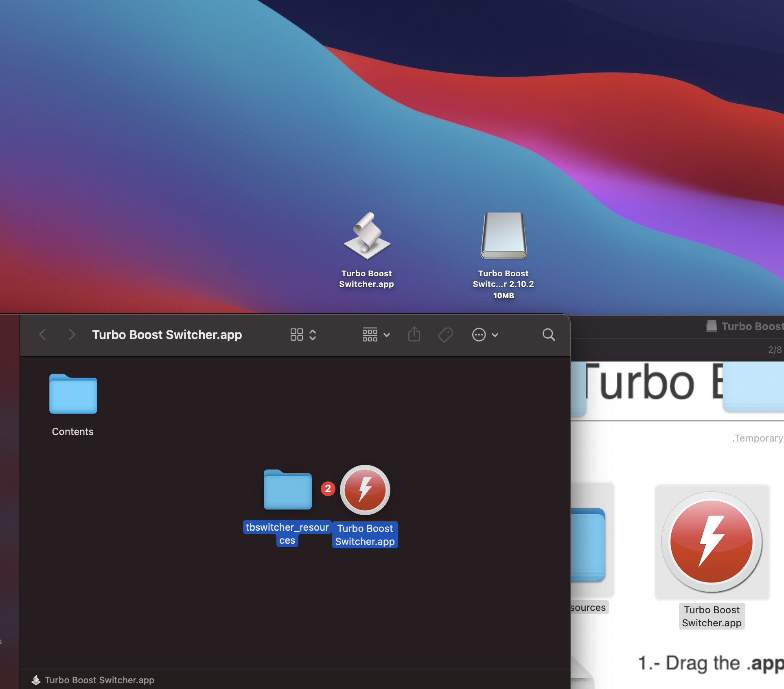
Task: Click the Share icon in Finder toolbar
Action: (414, 335)
